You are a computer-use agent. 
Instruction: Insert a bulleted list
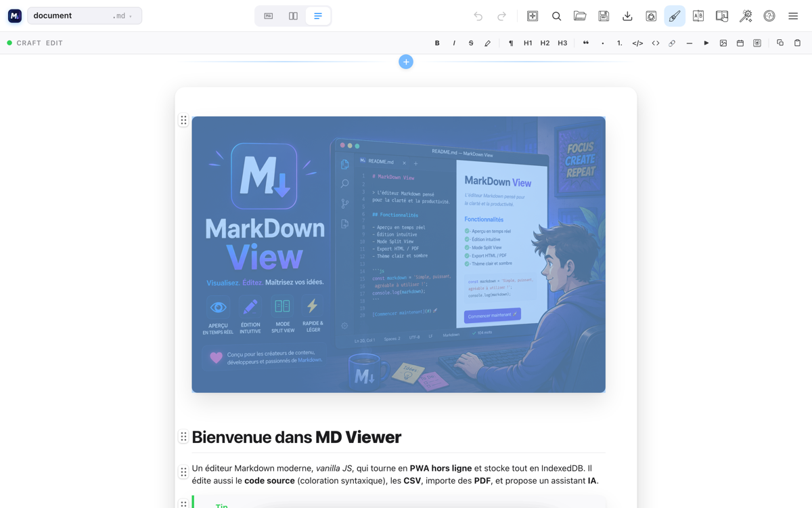[x=603, y=43]
